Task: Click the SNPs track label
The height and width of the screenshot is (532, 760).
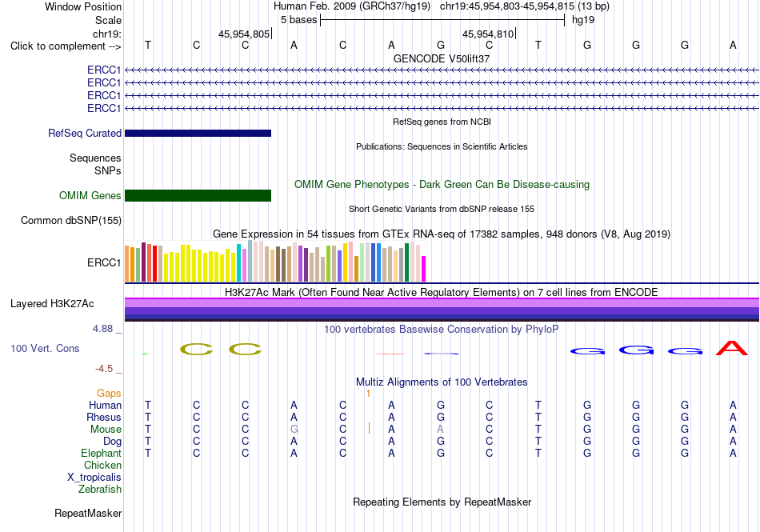Action: tap(108, 170)
